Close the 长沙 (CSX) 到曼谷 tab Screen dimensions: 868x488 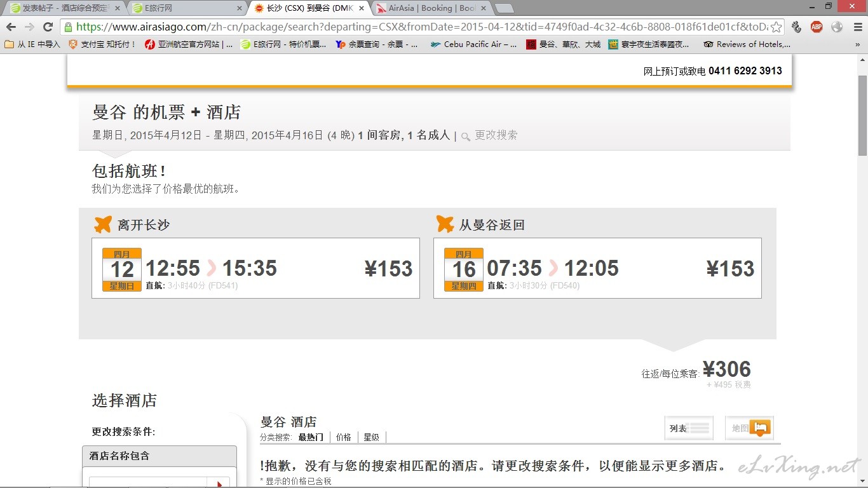coord(361,8)
